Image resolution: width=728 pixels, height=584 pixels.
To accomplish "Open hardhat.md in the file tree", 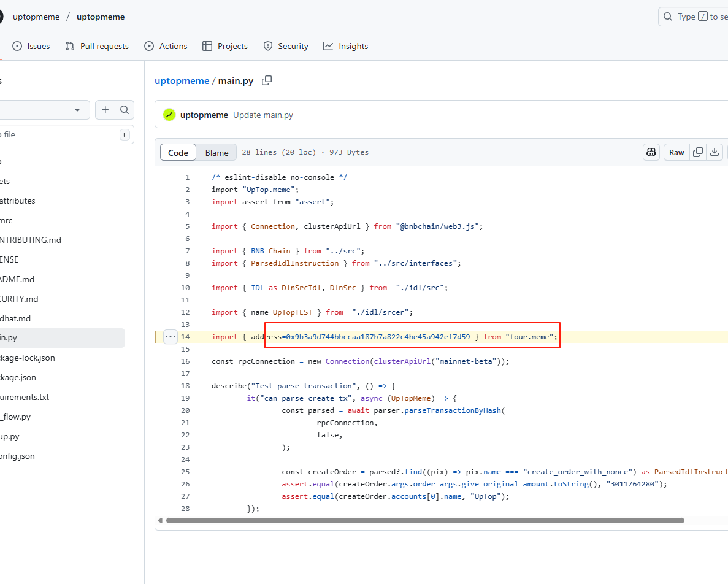I will tap(15, 318).
